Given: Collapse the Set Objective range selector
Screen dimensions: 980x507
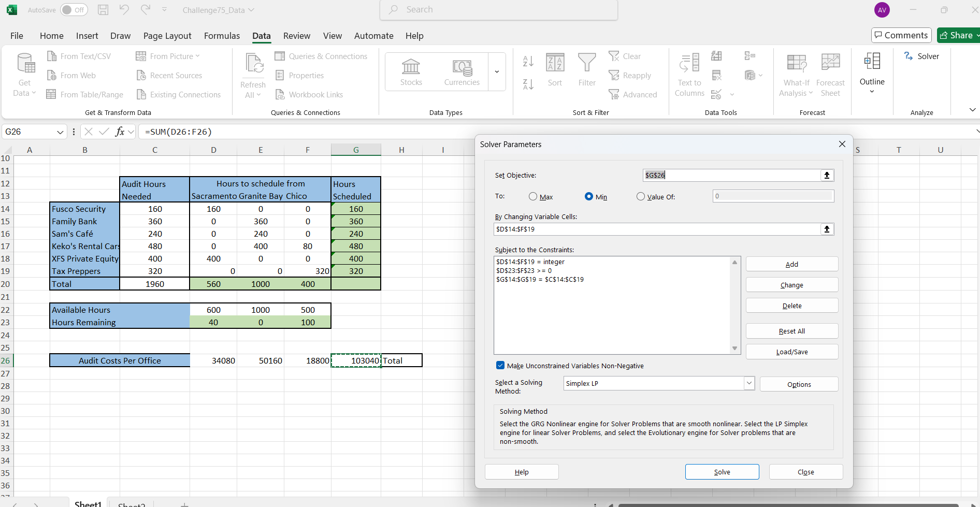Looking at the screenshot, I should click(827, 176).
